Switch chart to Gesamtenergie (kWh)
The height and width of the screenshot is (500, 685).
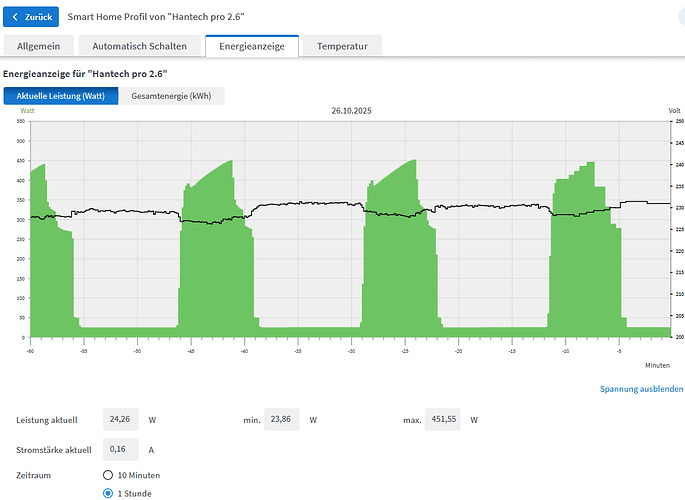coord(171,96)
